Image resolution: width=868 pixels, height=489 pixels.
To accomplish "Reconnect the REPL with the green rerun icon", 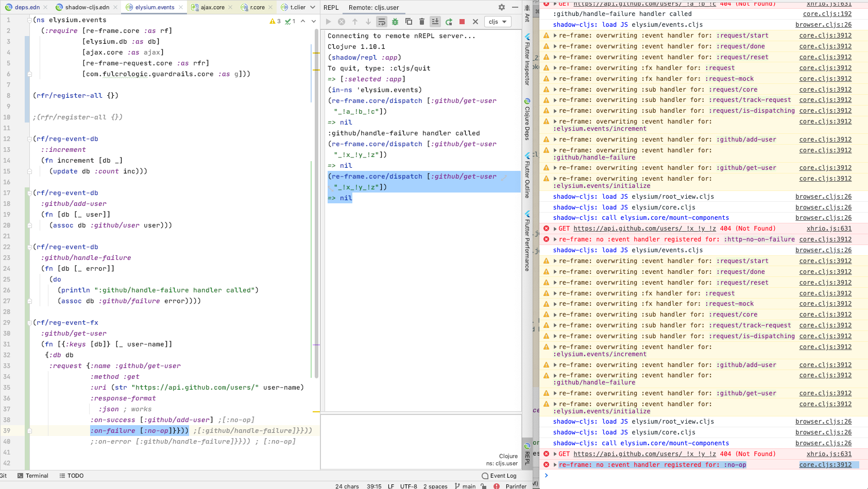I will coord(449,22).
